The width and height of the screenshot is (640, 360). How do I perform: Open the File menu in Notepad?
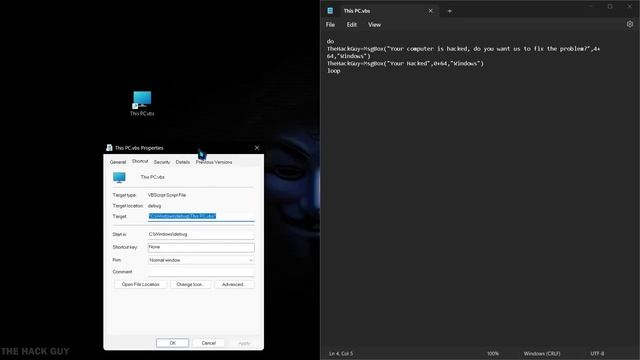click(x=330, y=24)
